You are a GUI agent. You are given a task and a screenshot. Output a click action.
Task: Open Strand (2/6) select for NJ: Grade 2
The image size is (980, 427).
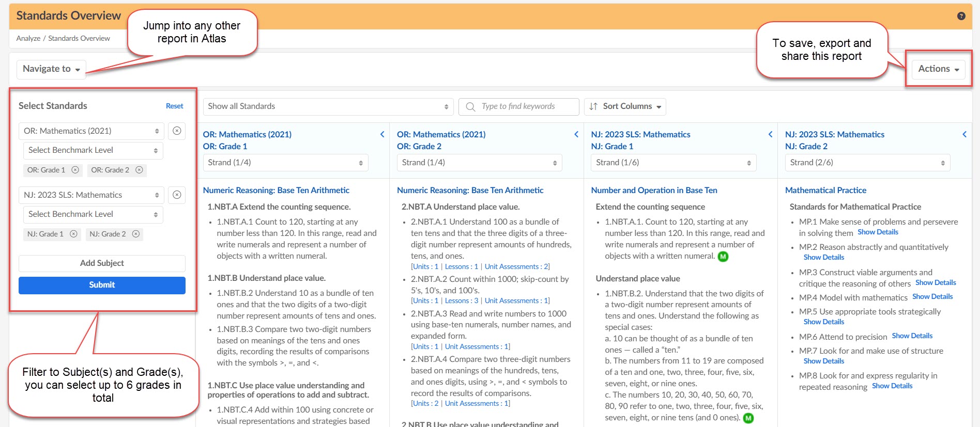point(868,163)
